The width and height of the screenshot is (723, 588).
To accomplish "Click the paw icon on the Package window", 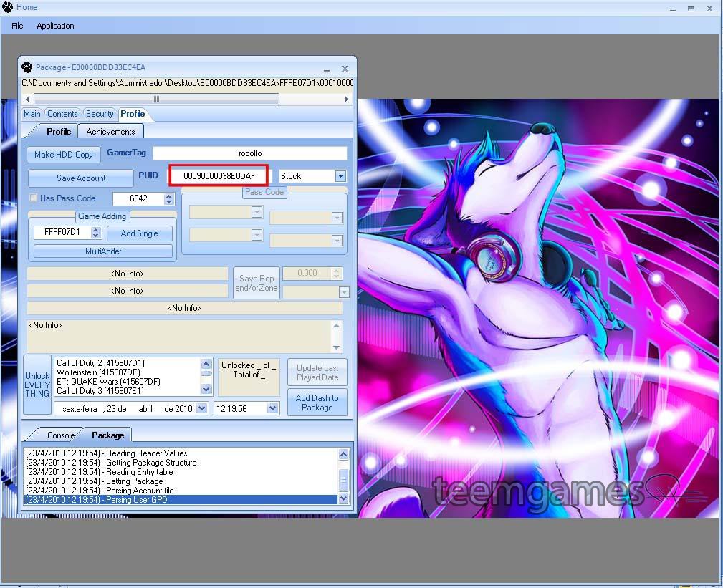I will [29, 67].
